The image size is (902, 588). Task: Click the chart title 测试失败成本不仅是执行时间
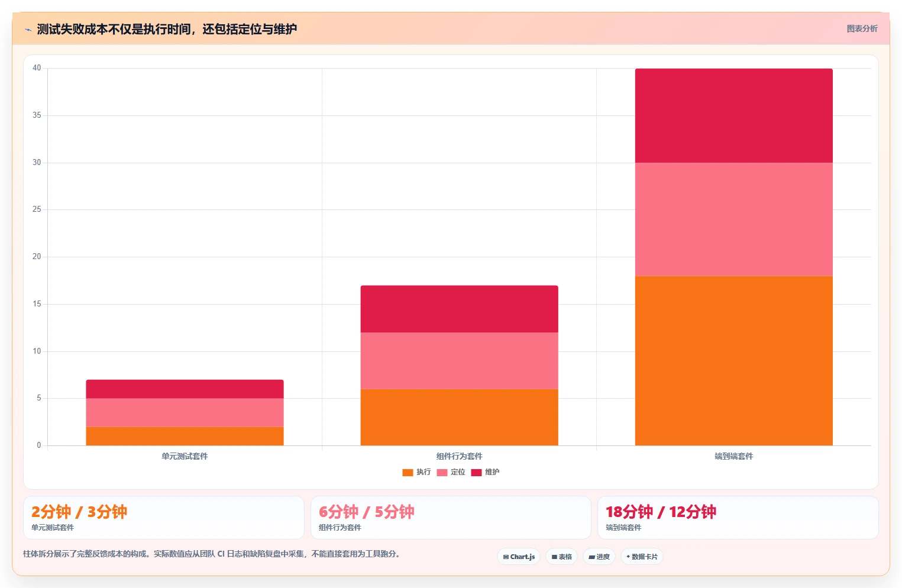[167, 29]
